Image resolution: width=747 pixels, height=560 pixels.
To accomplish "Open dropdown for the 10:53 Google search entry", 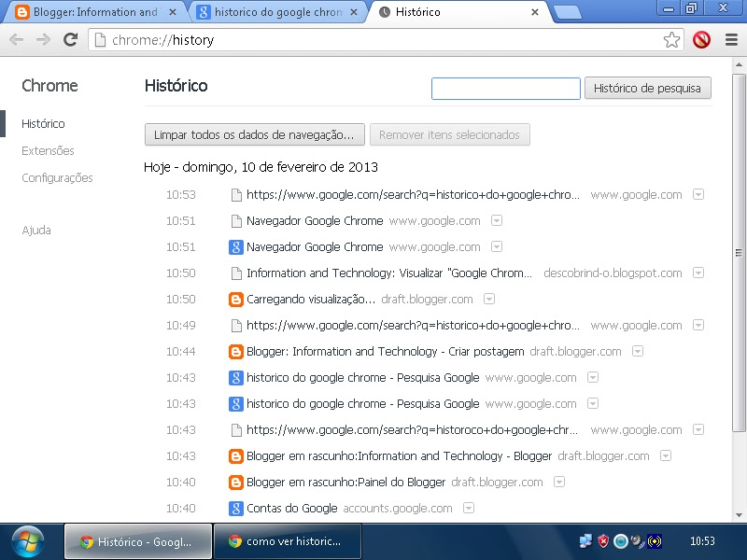I will pyautogui.click(x=698, y=194).
